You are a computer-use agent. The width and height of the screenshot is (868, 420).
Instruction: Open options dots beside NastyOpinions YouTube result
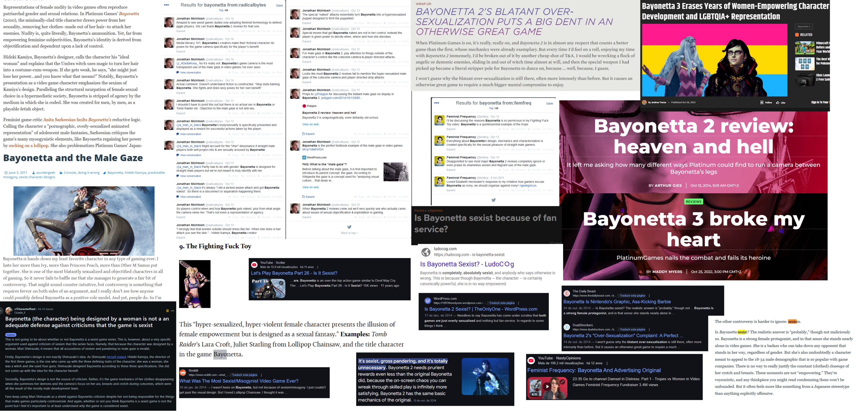(607, 363)
